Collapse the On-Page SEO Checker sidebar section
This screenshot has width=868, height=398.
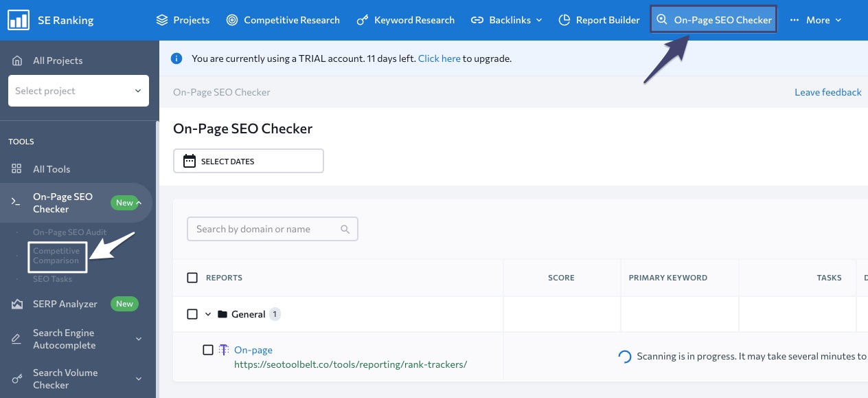(139, 202)
